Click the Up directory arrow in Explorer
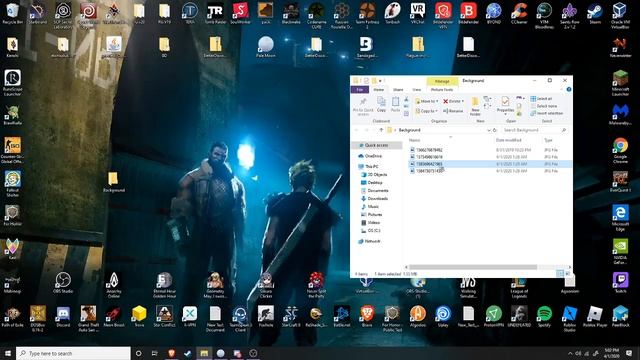This screenshot has height=360, width=640. (x=381, y=130)
